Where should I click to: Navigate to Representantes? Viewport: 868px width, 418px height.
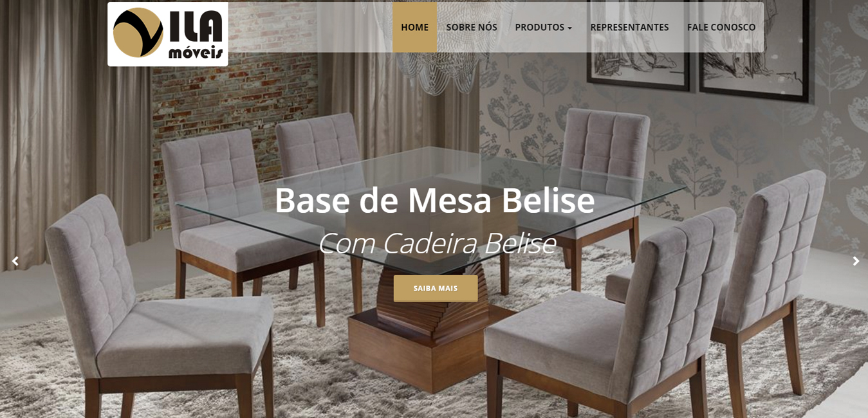(x=629, y=27)
